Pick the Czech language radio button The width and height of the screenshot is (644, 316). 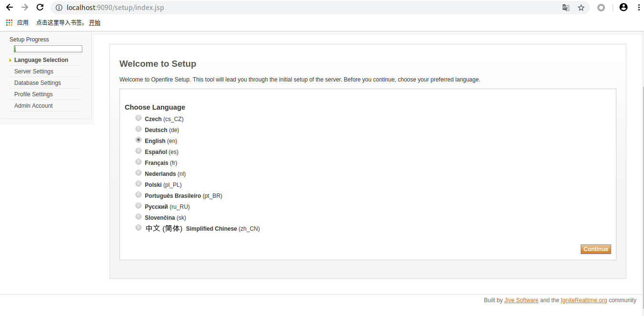[139, 118]
